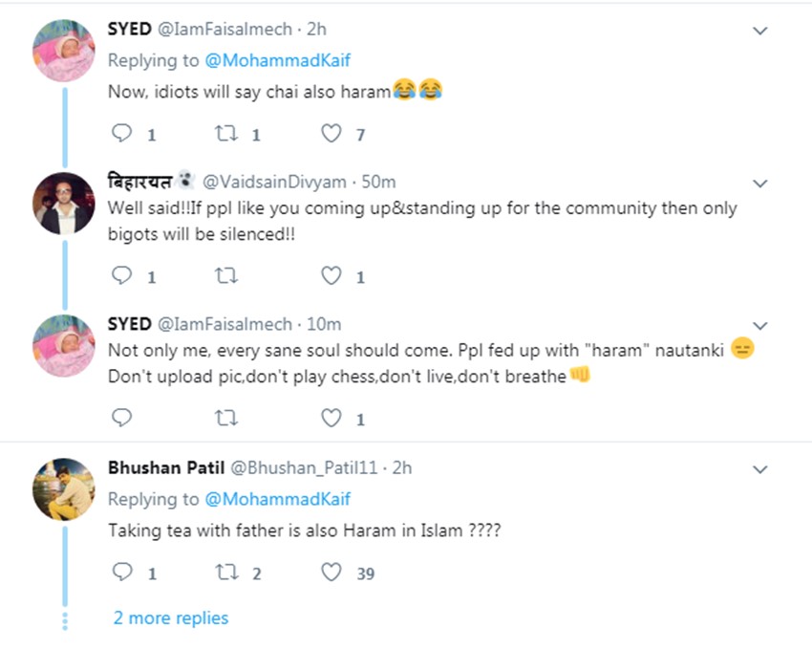Reply to 'Not only me' tweet

pos(121,418)
